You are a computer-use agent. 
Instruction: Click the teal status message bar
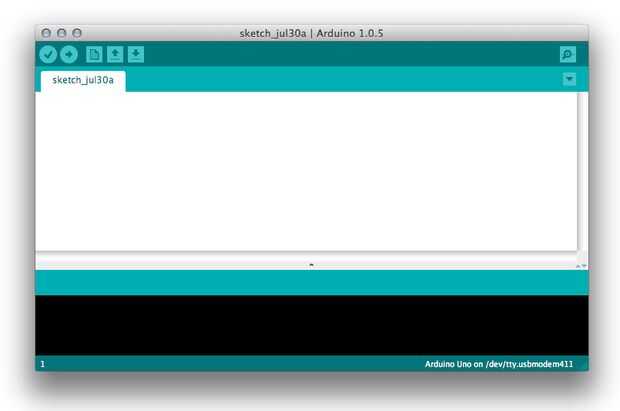point(312,282)
